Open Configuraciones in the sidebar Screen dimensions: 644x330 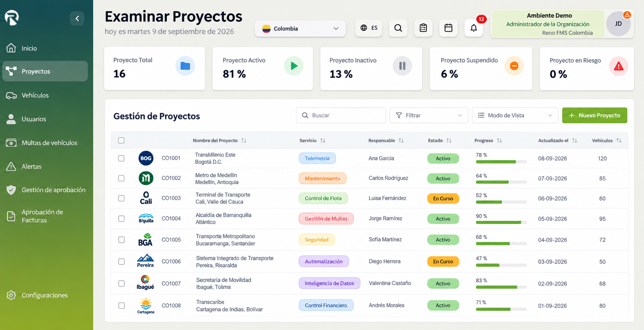point(45,295)
